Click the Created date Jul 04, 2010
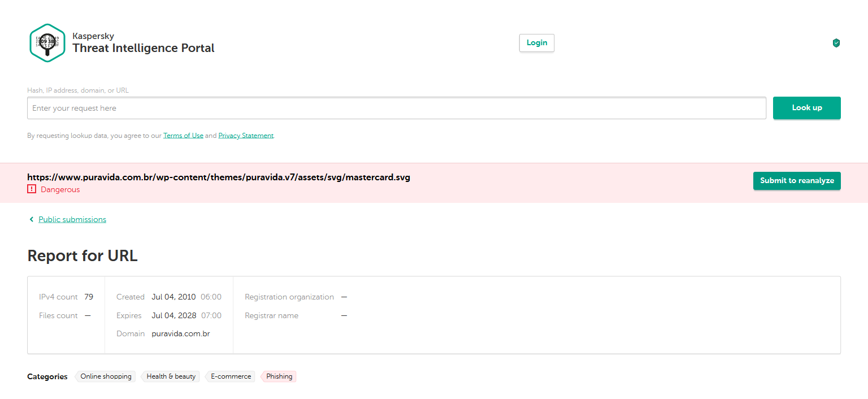The width and height of the screenshot is (868, 399). [173, 297]
